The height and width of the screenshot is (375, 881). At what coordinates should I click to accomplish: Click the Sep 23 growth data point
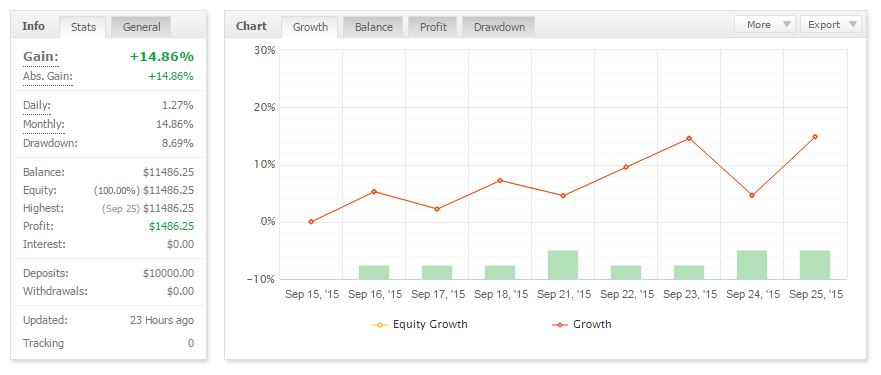(689, 138)
